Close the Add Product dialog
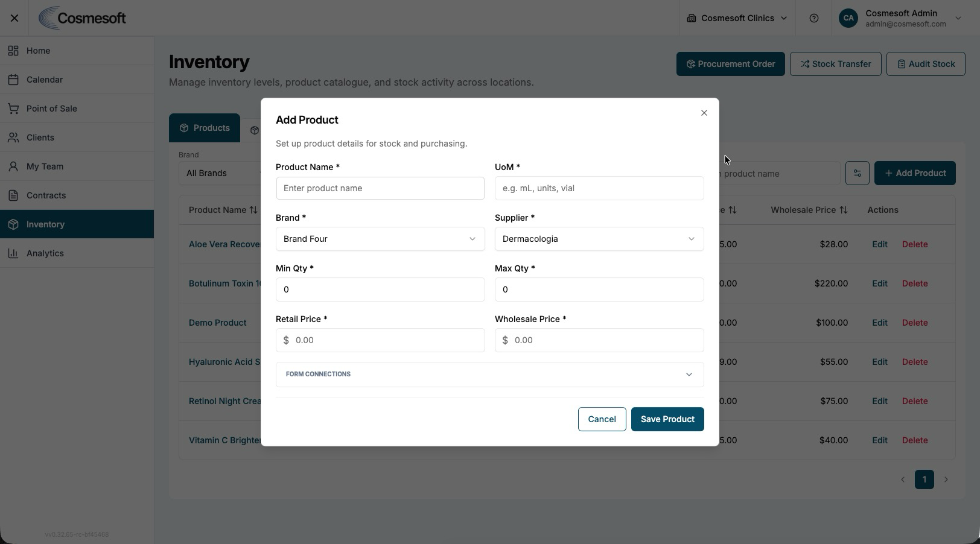The image size is (980, 544). 704,113
